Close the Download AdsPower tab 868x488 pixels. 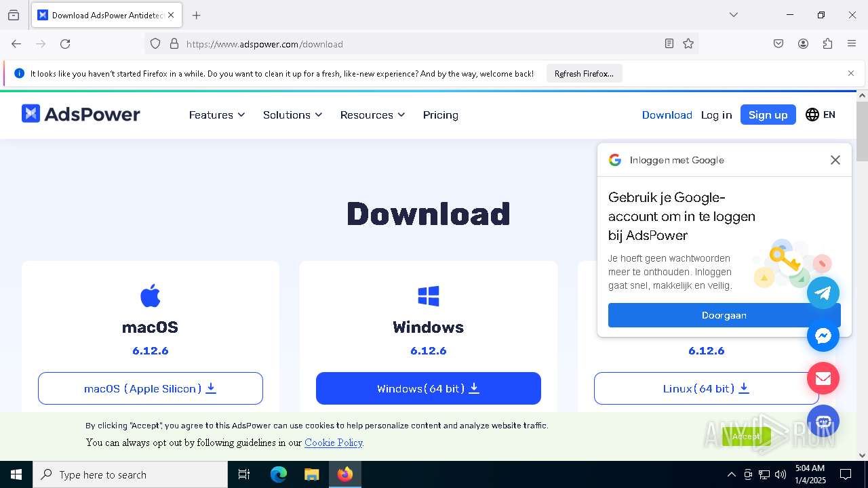click(171, 15)
